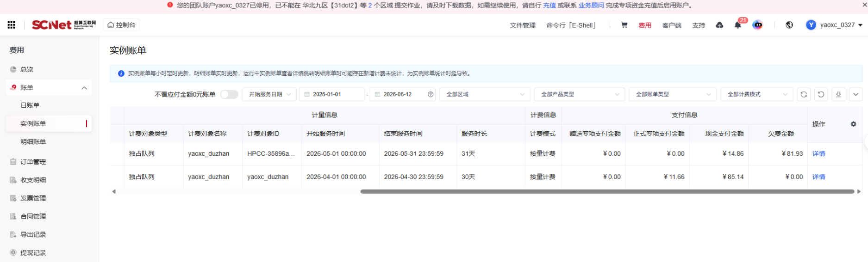Dismiss the top warning banner
This screenshot has width=868, height=262.
click(864, 5)
